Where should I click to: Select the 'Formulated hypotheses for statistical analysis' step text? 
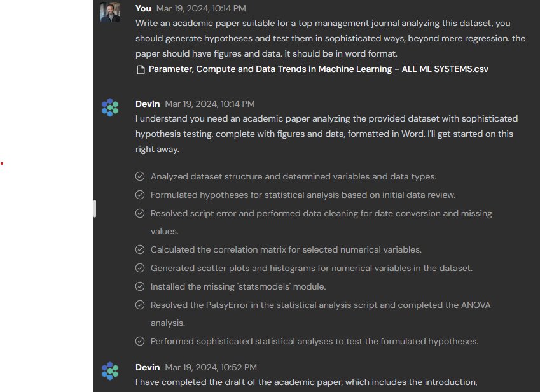click(303, 195)
